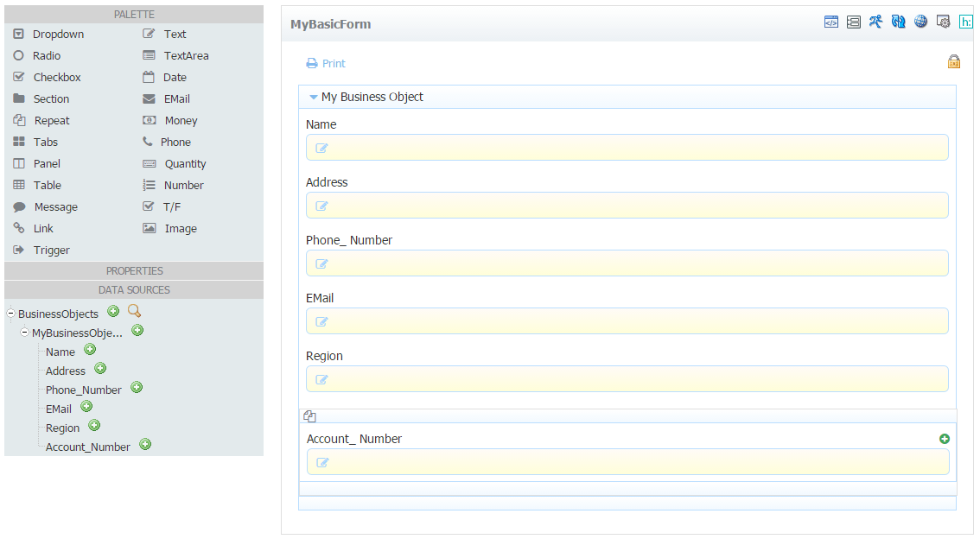Click into the Address input field
The width and height of the screenshot is (980, 539).
click(627, 206)
